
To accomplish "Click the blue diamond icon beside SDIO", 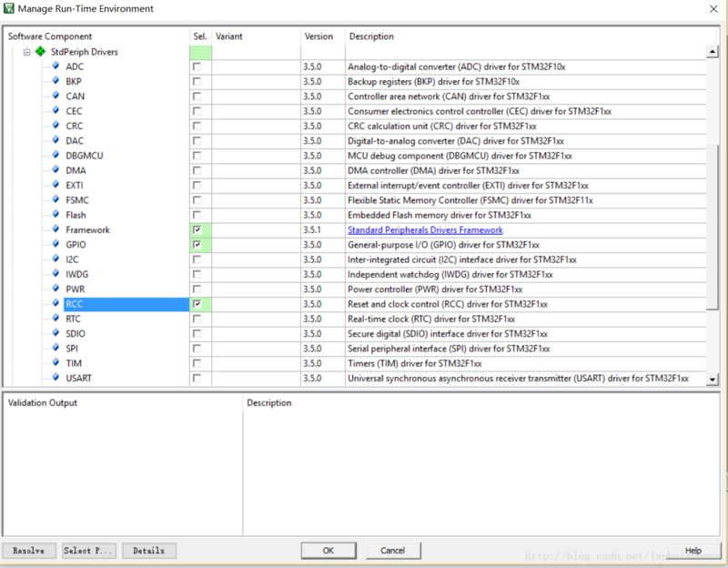I will click(x=56, y=333).
